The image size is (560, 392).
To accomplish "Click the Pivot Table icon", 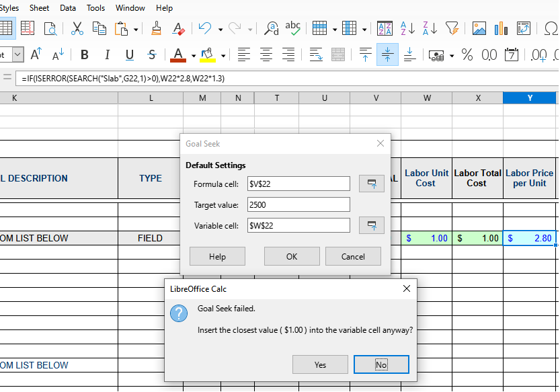I will 523,29.
